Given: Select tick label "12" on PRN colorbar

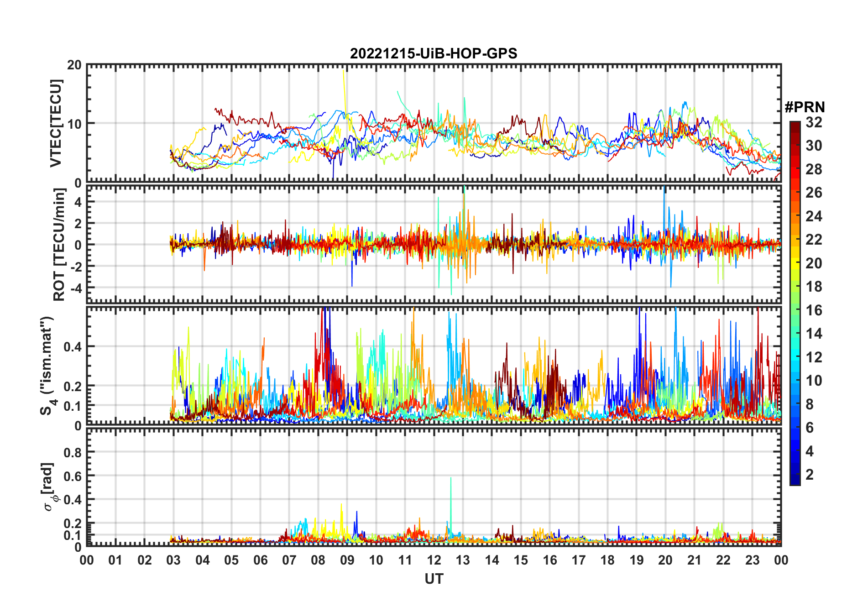Looking at the screenshot, I should [814, 357].
